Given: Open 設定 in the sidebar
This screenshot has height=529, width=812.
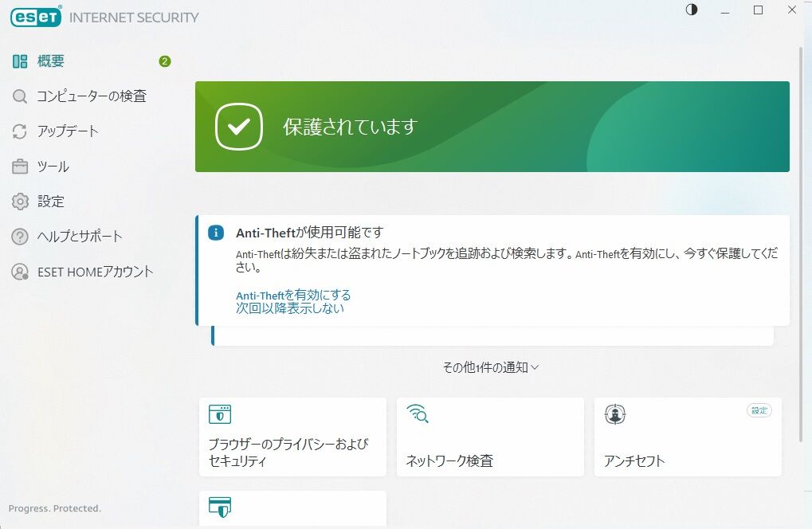Looking at the screenshot, I should [x=51, y=202].
